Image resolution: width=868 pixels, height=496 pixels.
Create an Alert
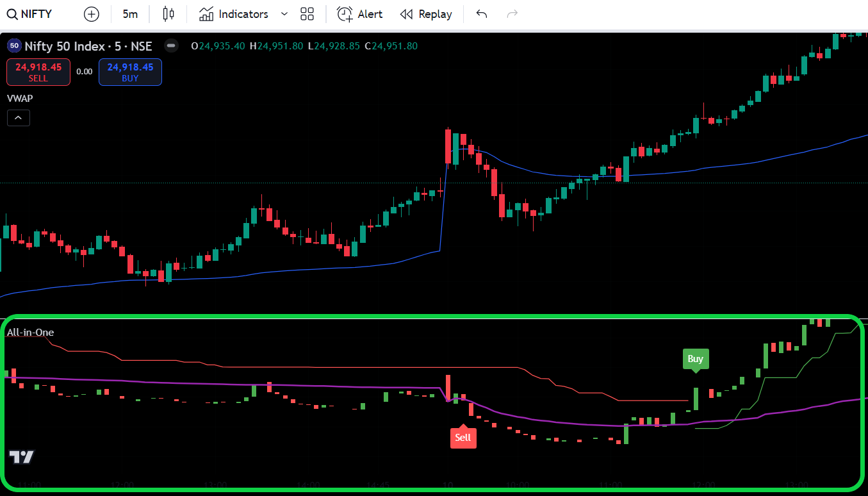click(359, 14)
